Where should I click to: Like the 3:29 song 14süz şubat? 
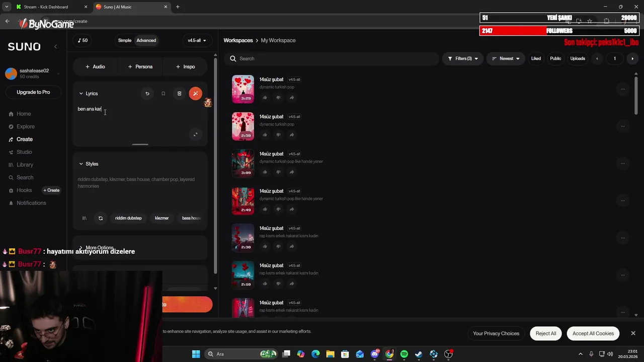point(265,98)
